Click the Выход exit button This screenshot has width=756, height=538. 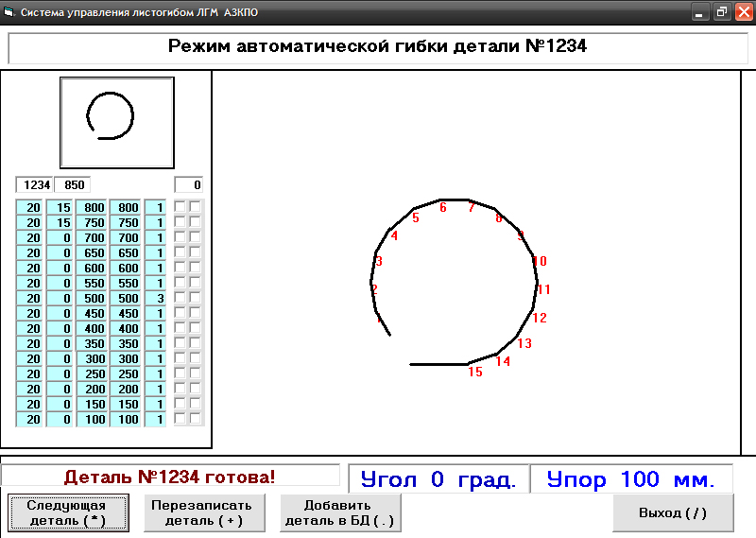point(672,513)
